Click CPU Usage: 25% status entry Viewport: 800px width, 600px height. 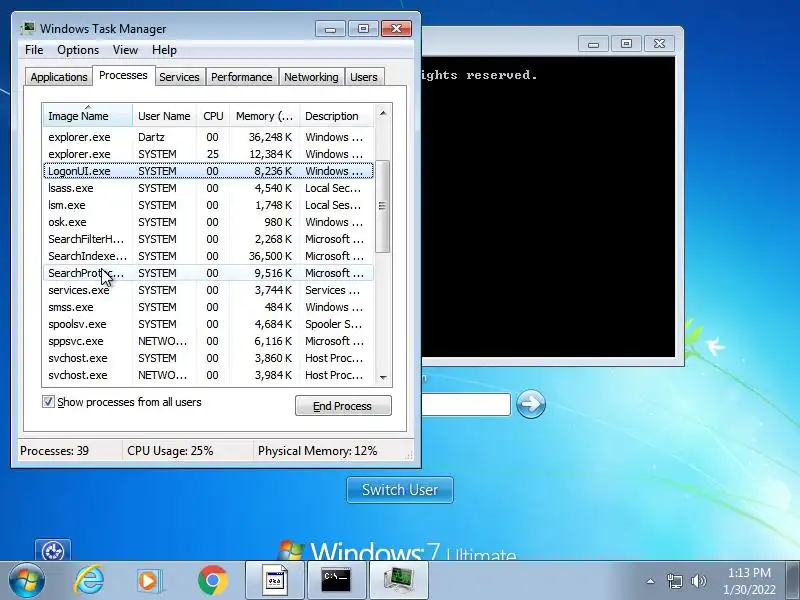tap(170, 451)
